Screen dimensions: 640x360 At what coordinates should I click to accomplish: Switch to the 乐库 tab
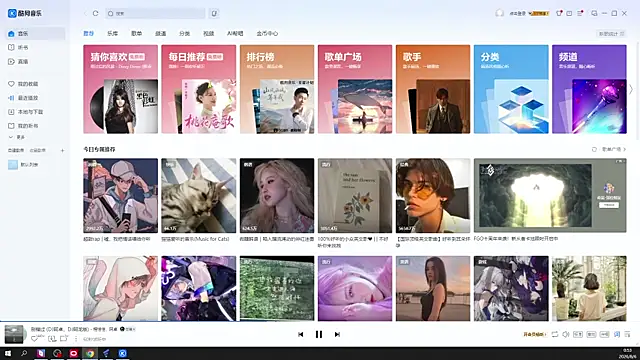[x=113, y=33]
